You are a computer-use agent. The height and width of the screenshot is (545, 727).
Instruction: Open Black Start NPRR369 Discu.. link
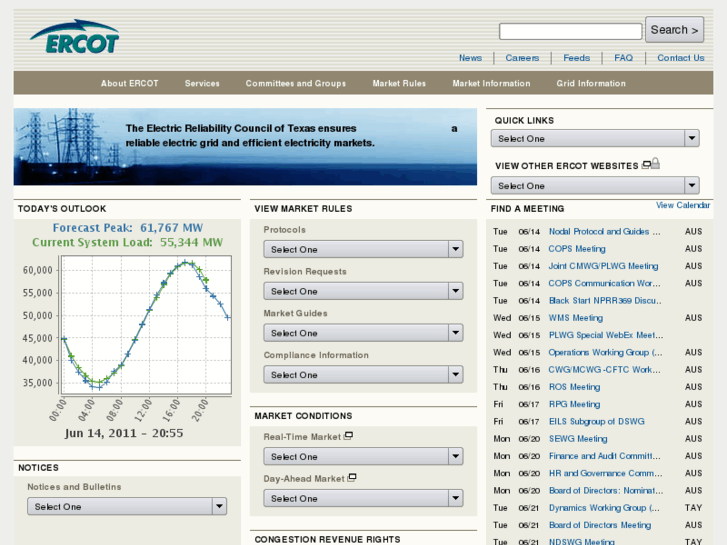tap(605, 301)
